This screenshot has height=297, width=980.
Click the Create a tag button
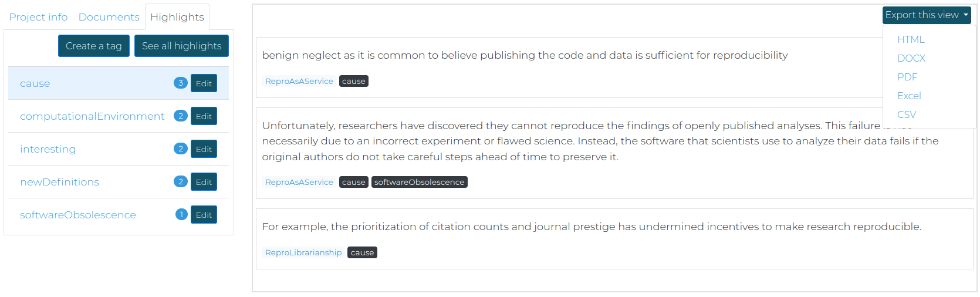[x=94, y=46]
